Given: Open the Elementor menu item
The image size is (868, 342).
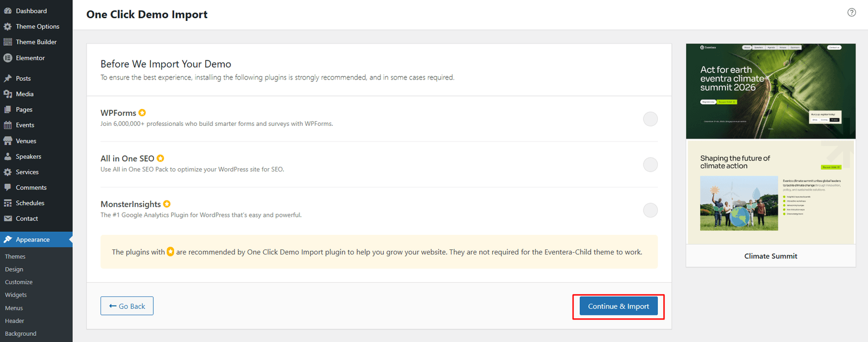Looking at the screenshot, I should [36, 58].
